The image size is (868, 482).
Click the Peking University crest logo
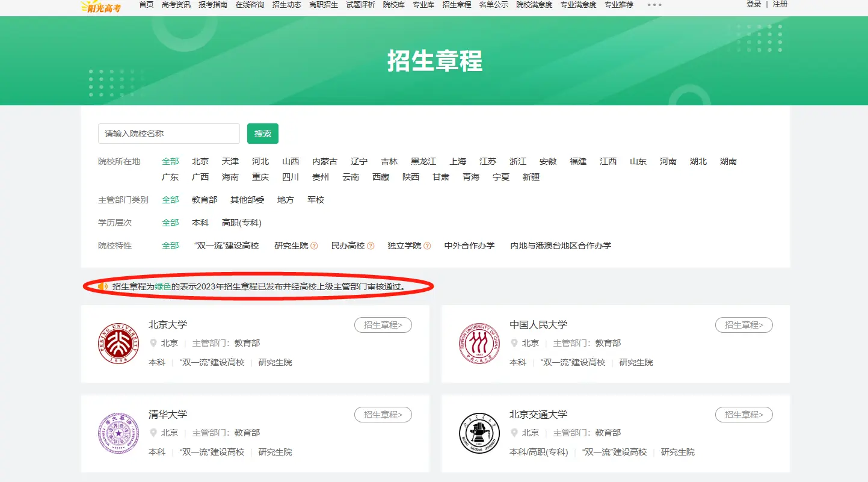tap(119, 344)
